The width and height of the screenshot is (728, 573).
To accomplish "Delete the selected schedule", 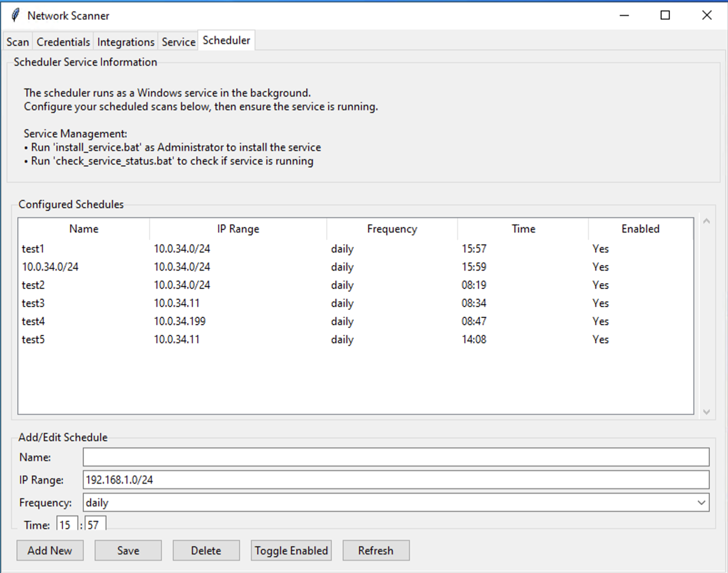I will click(206, 550).
